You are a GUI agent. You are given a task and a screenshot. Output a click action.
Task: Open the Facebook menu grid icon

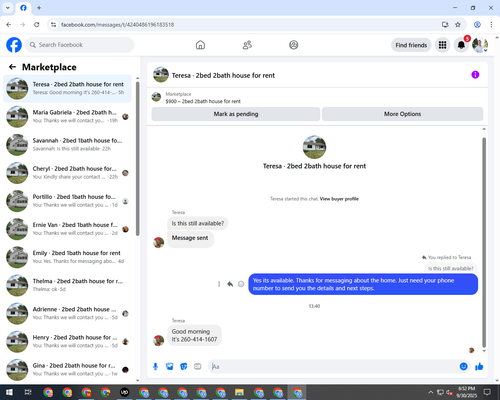coord(442,45)
